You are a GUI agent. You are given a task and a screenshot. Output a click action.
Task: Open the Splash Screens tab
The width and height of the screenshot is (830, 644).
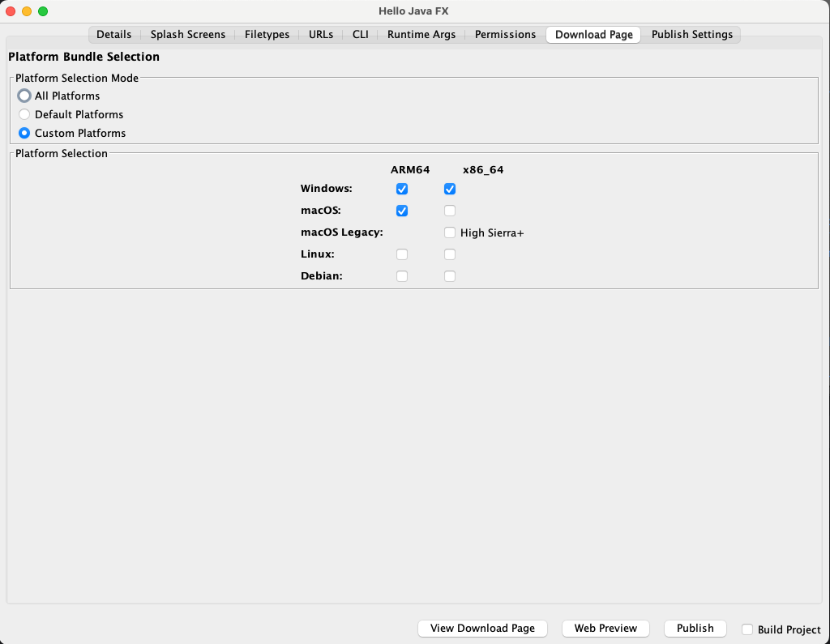(187, 34)
